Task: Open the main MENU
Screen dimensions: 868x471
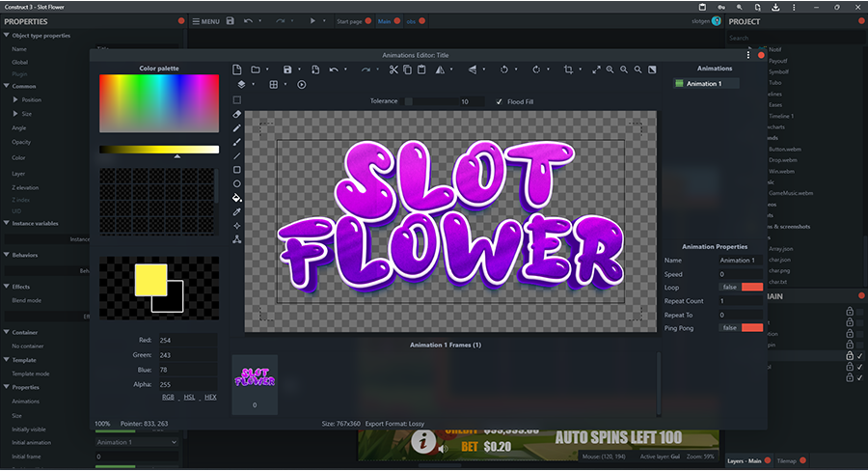Action: coord(205,20)
